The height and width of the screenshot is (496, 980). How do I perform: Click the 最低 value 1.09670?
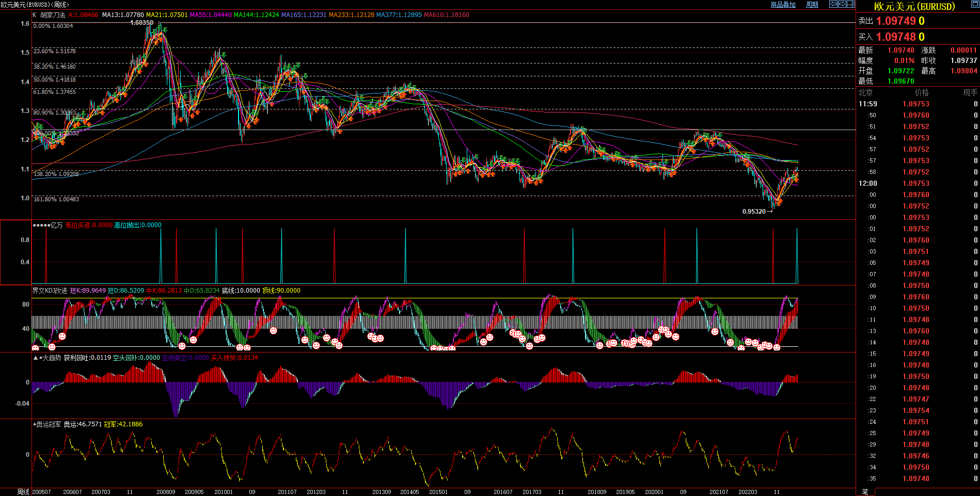pos(900,81)
